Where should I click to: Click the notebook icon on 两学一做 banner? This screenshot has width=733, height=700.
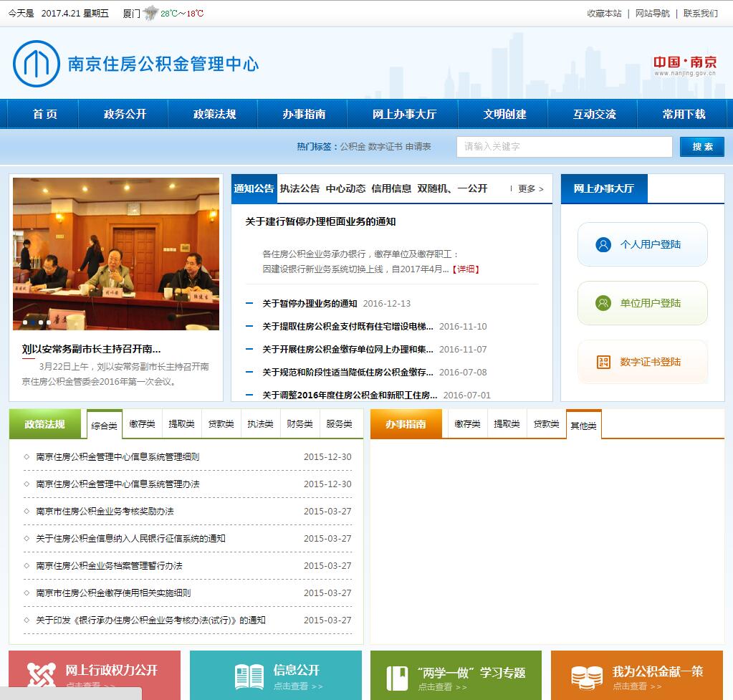click(x=398, y=678)
